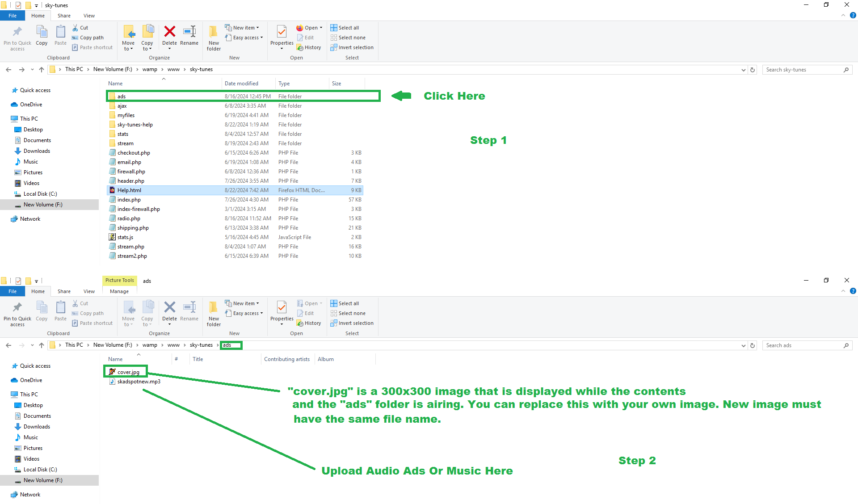Open address bar history dropdown in top window
Viewport: 858px width, 504px height.
pos(743,70)
